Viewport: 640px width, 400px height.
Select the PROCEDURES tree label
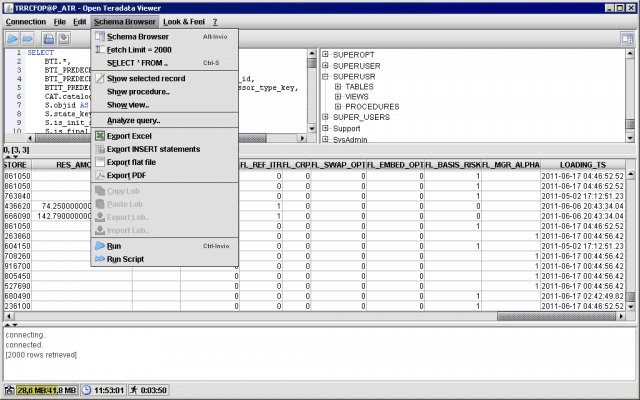coord(372,107)
